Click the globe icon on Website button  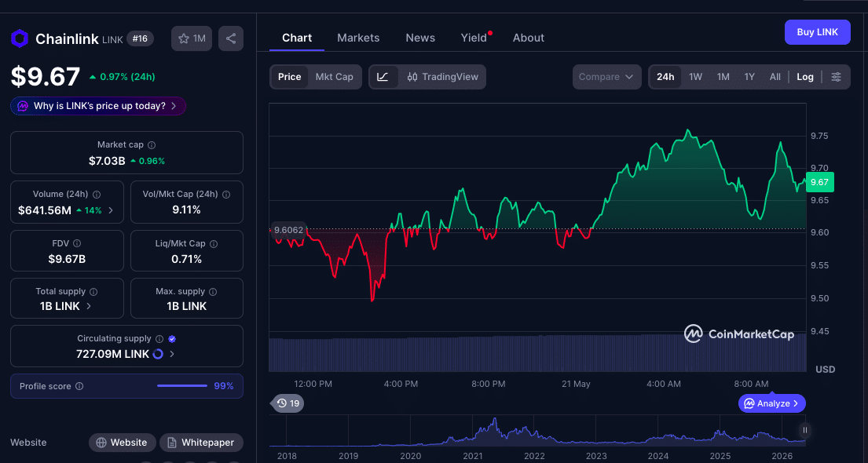(101, 443)
